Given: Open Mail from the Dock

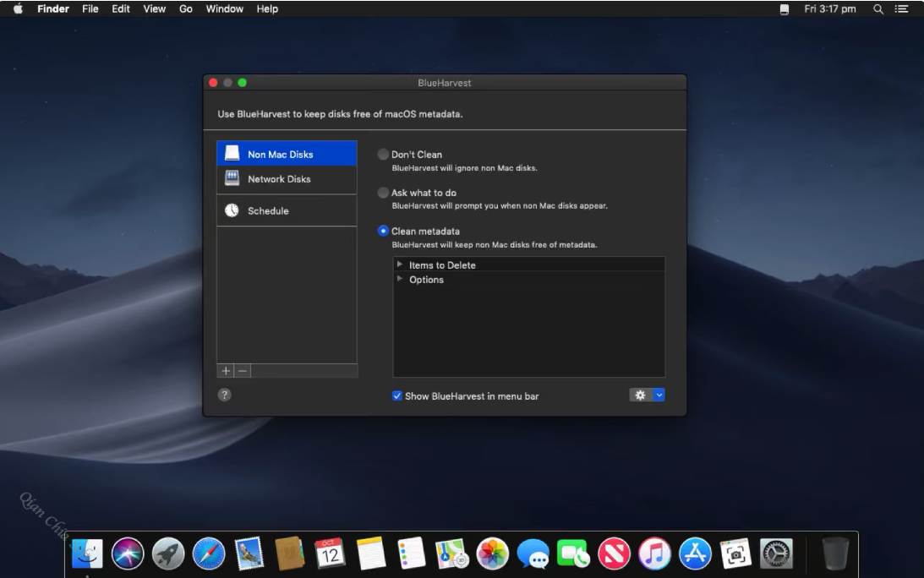Looking at the screenshot, I should [x=249, y=553].
